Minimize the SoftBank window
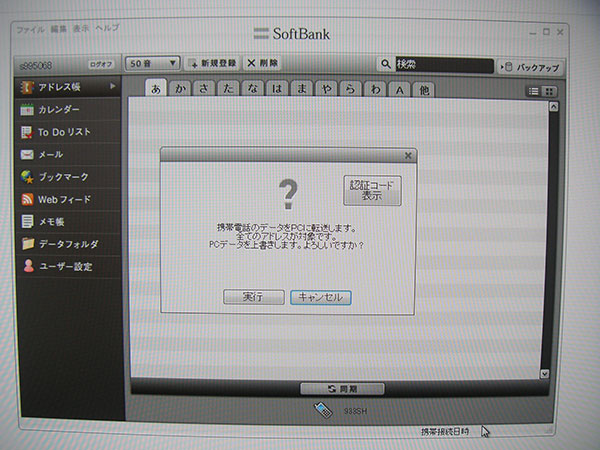 pos(533,33)
